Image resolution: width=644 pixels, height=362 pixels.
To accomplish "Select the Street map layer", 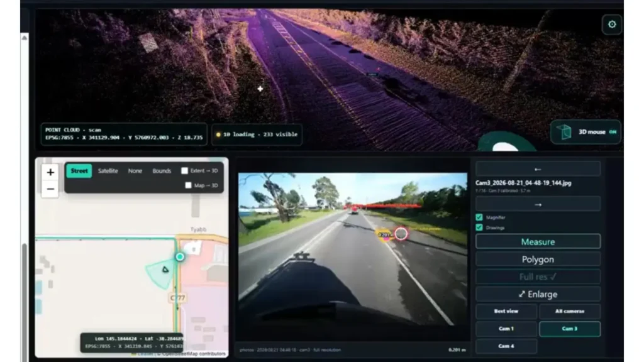I will [79, 171].
